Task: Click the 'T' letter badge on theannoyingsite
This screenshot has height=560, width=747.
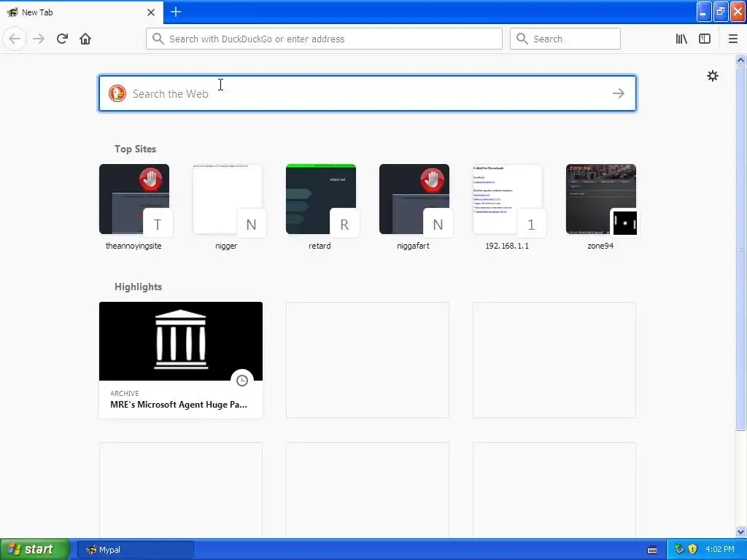Action: point(158,224)
